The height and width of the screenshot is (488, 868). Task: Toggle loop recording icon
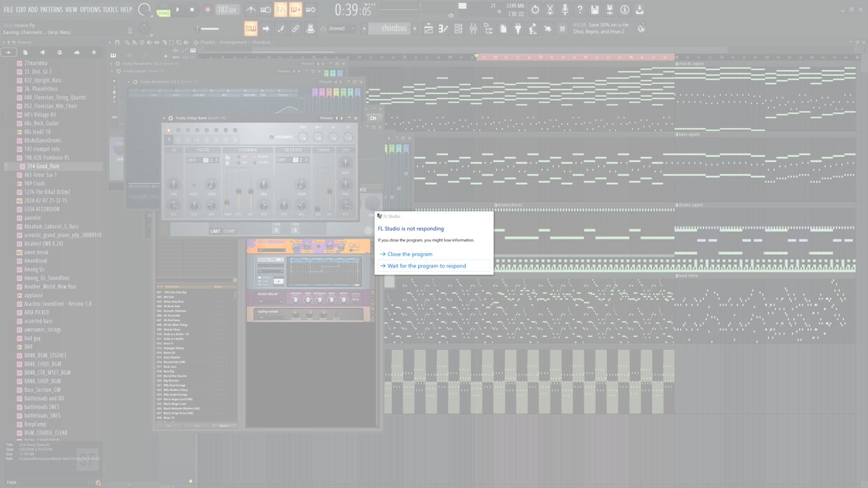click(x=310, y=9)
